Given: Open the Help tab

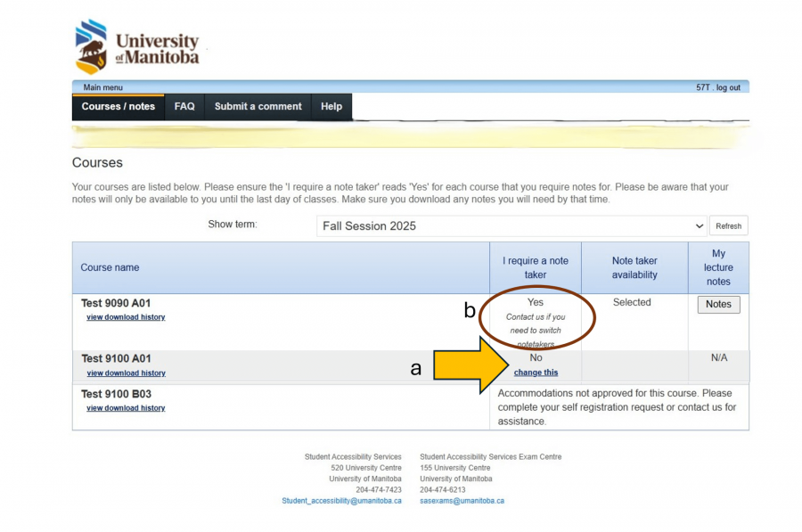Looking at the screenshot, I should 331,106.
